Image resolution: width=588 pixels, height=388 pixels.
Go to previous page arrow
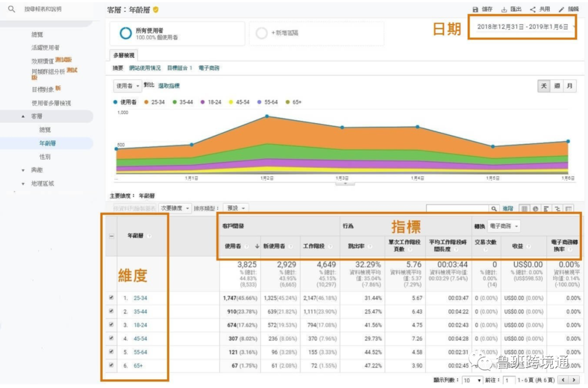(563, 380)
